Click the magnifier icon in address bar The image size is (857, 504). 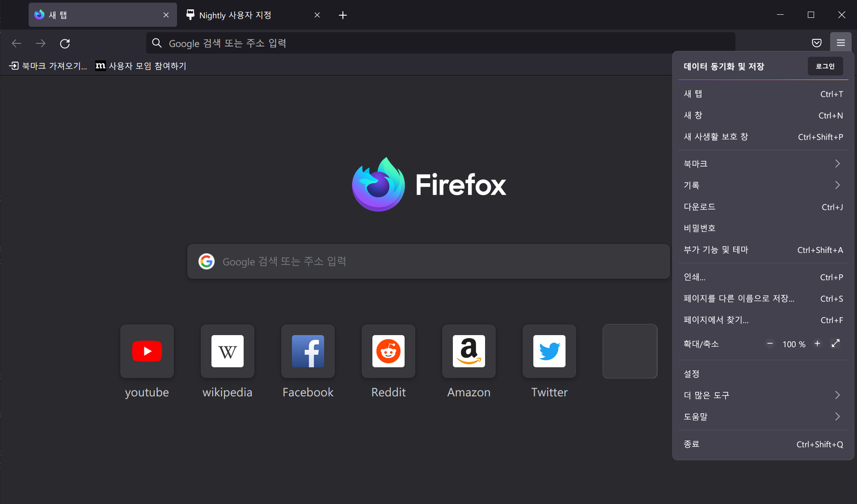[x=157, y=43]
